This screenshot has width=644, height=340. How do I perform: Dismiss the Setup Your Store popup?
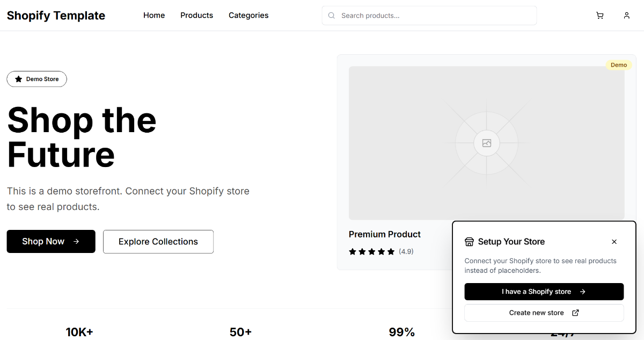(614, 242)
